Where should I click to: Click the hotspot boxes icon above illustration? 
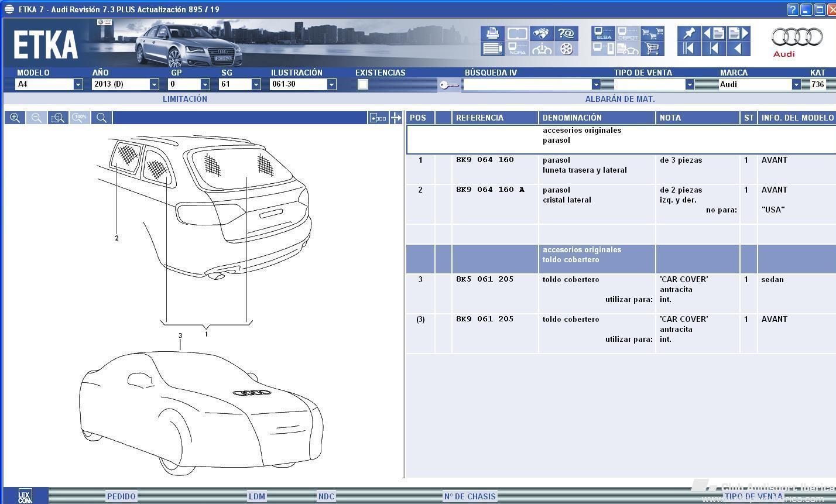pyautogui.click(x=378, y=118)
